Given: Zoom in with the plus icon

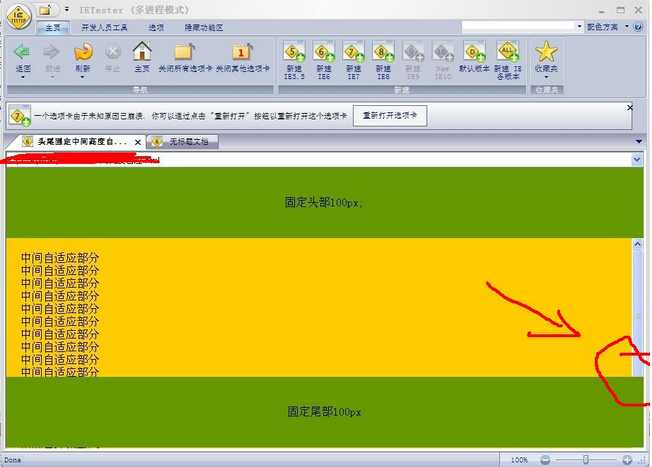Looking at the screenshot, I should (x=627, y=460).
